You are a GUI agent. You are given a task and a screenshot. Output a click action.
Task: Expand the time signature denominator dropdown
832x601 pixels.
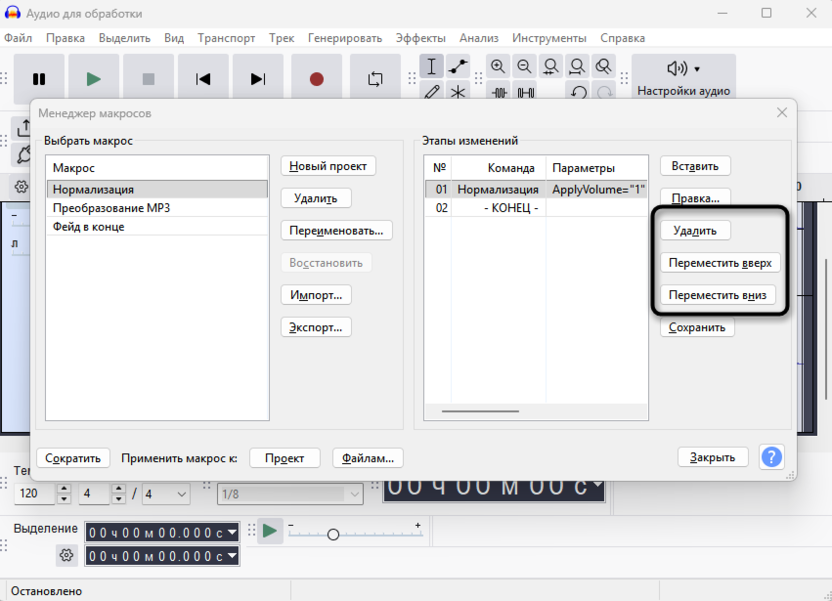click(181, 494)
